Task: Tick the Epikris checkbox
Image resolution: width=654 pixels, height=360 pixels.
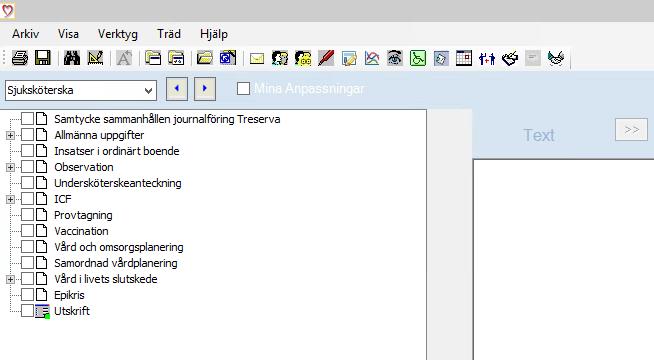Action: (x=28, y=295)
